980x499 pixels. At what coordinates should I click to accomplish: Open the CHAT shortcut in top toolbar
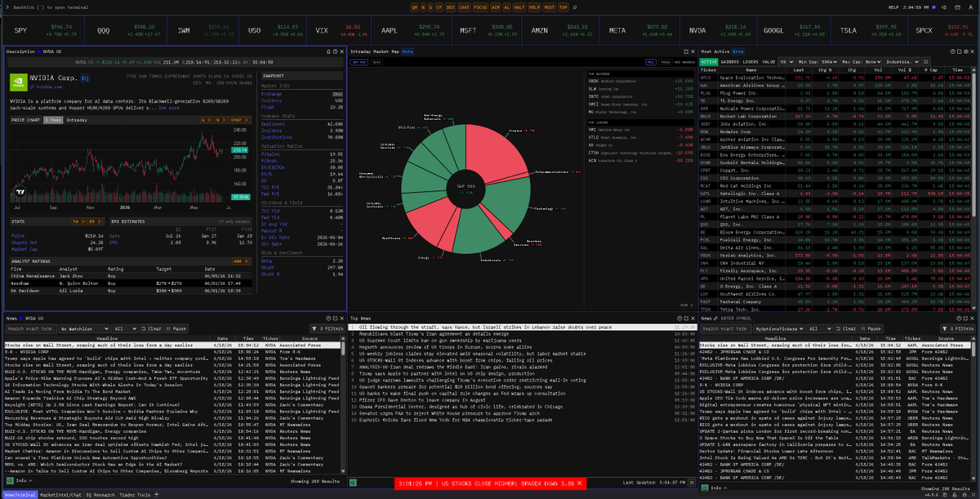(x=465, y=7)
